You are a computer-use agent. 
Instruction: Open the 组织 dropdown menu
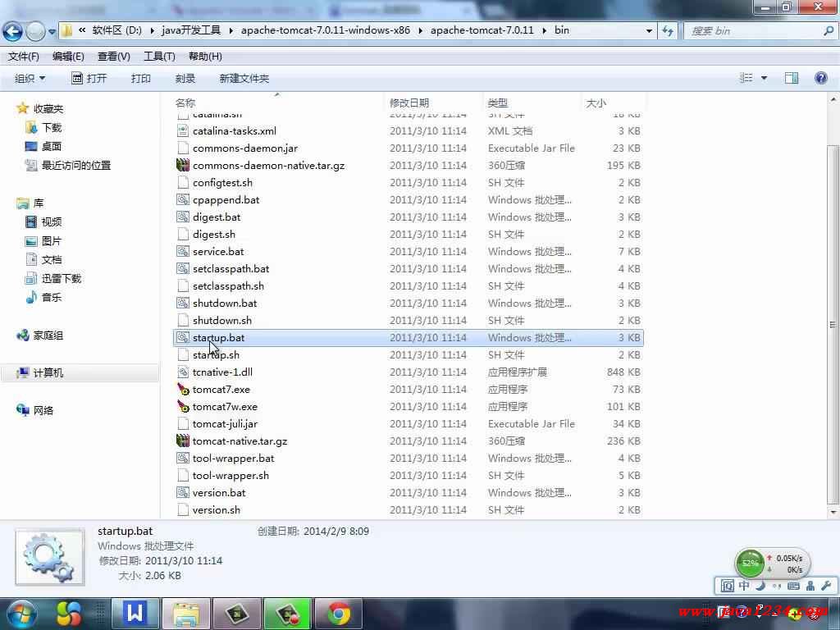click(30, 79)
